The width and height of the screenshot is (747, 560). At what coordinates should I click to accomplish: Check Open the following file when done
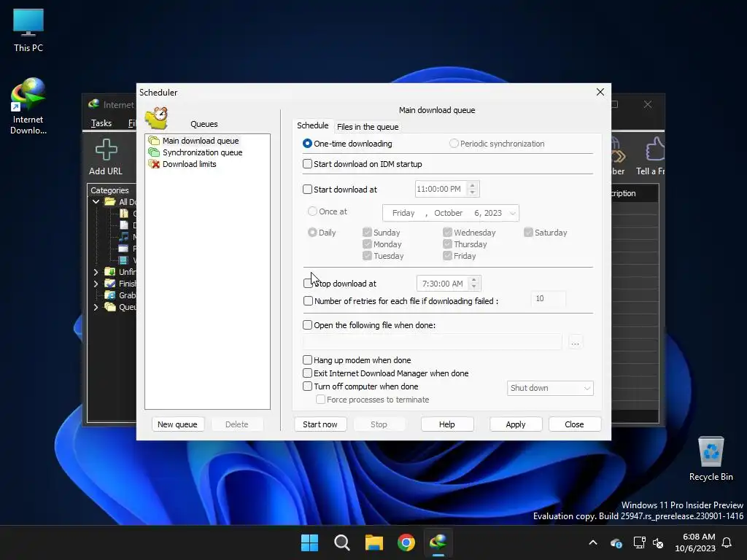(307, 324)
